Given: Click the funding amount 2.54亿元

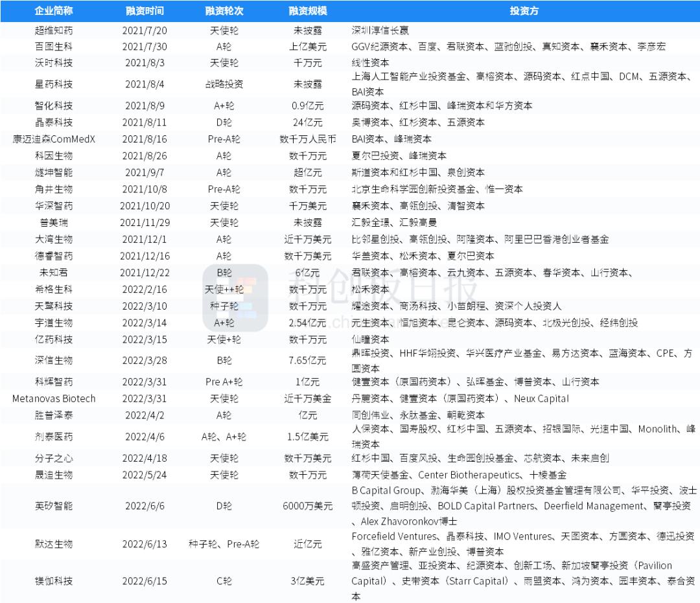Looking at the screenshot, I should click(308, 323).
